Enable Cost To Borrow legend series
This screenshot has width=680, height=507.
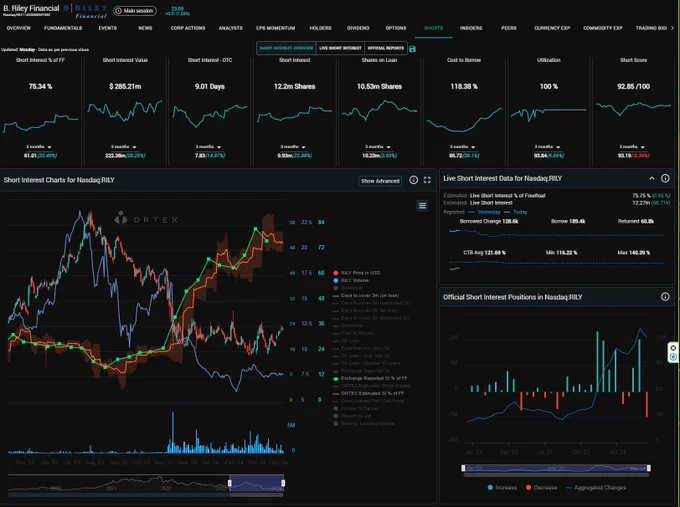tap(353, 333)
